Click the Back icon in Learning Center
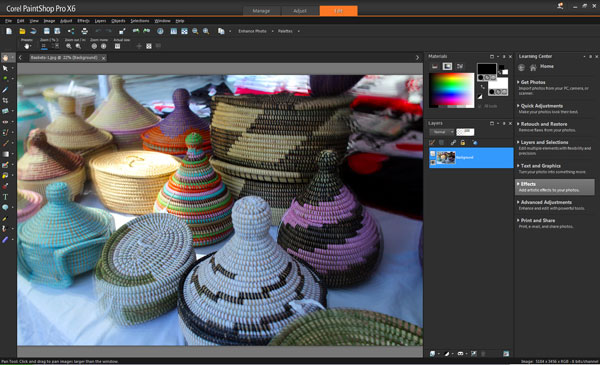This screenshot has width=600, height=365. [521, 68]
